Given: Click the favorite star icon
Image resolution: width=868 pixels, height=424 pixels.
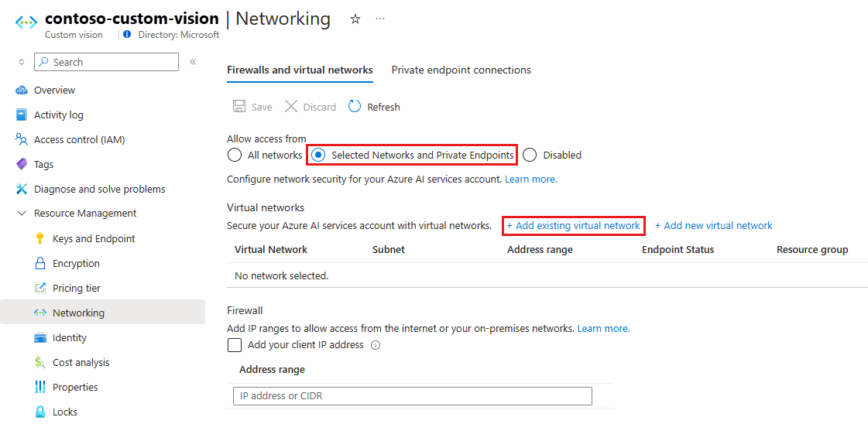Looking at the screenshot, I should coord(355,19).
